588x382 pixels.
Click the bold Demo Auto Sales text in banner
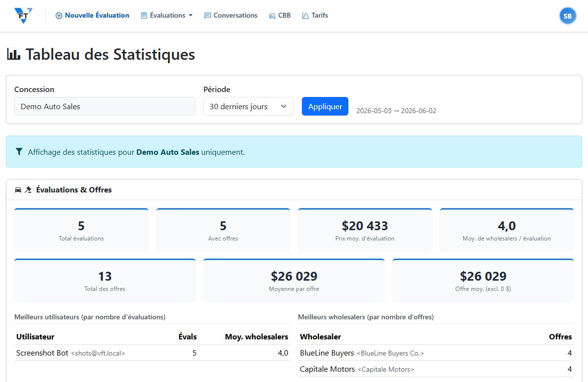tap(168, 152)
